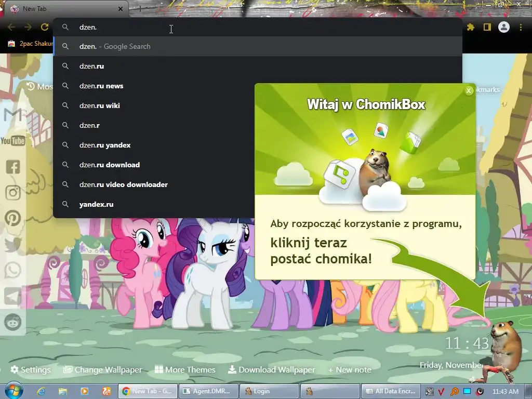Click the red V tray icon
Viewport: 532px width, 399px height.
[x=441, y=392]
